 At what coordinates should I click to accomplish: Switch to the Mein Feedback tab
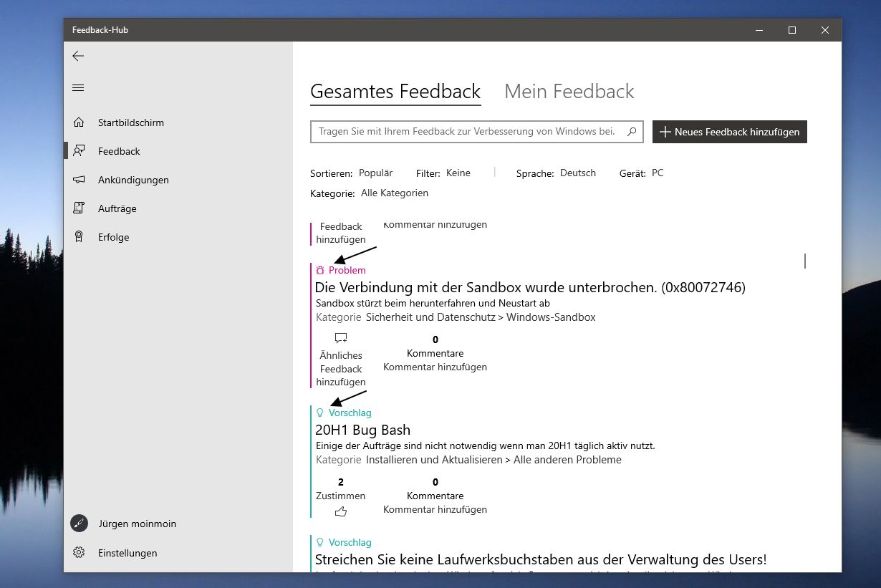click(569, 92)
